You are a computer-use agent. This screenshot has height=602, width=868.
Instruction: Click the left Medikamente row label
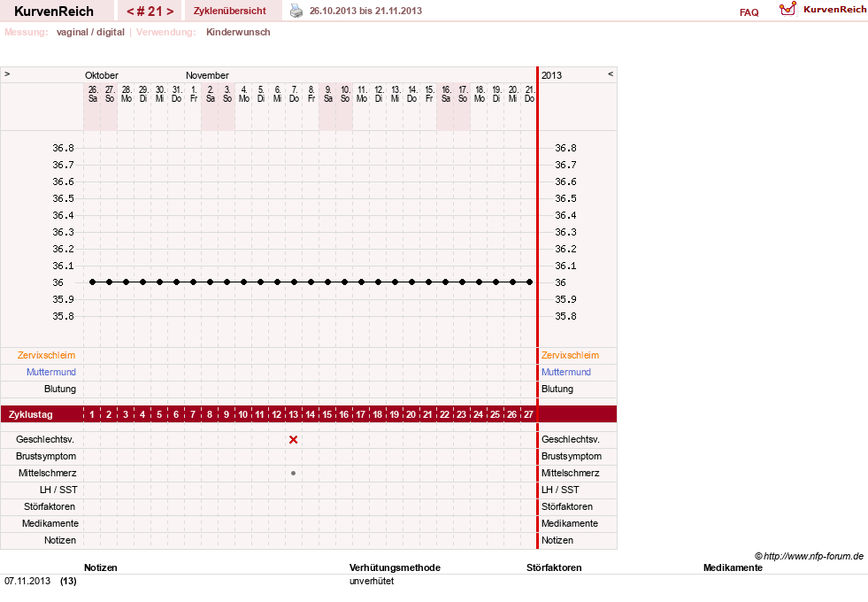point(50,523)
